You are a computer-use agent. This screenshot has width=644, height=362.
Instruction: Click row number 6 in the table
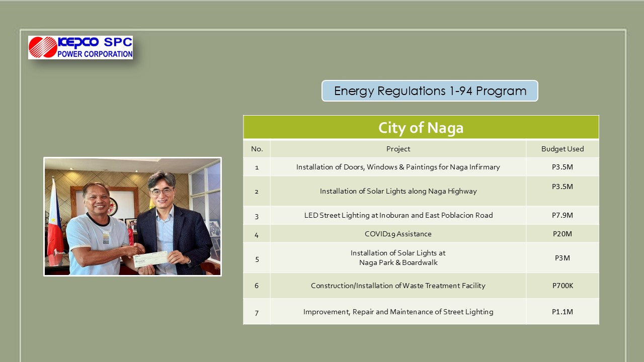[257, 286]
